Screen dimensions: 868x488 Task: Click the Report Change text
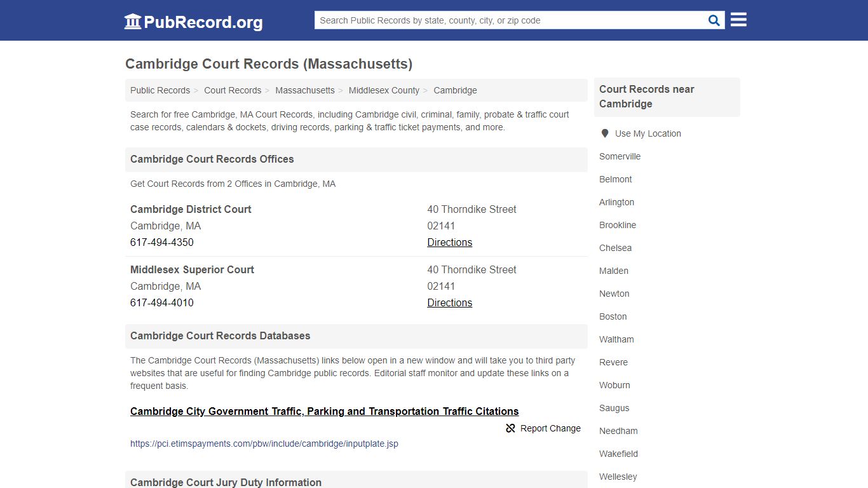[x=550, y=428]
